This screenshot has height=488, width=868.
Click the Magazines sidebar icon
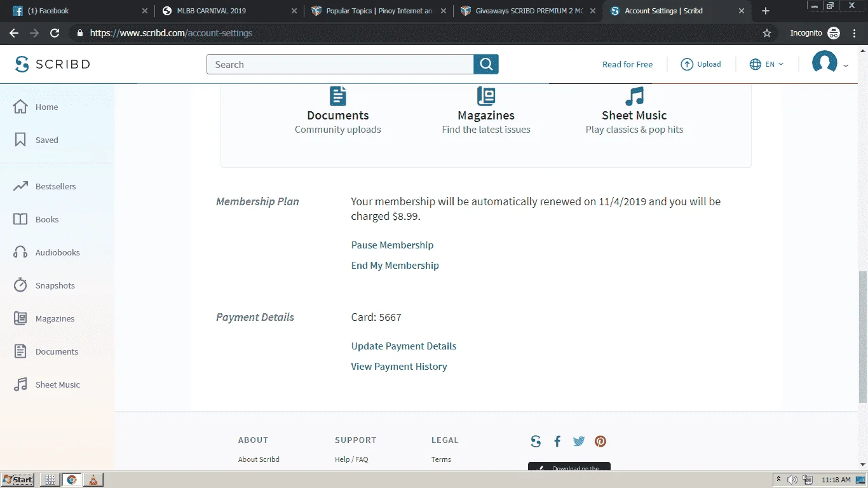20,318
